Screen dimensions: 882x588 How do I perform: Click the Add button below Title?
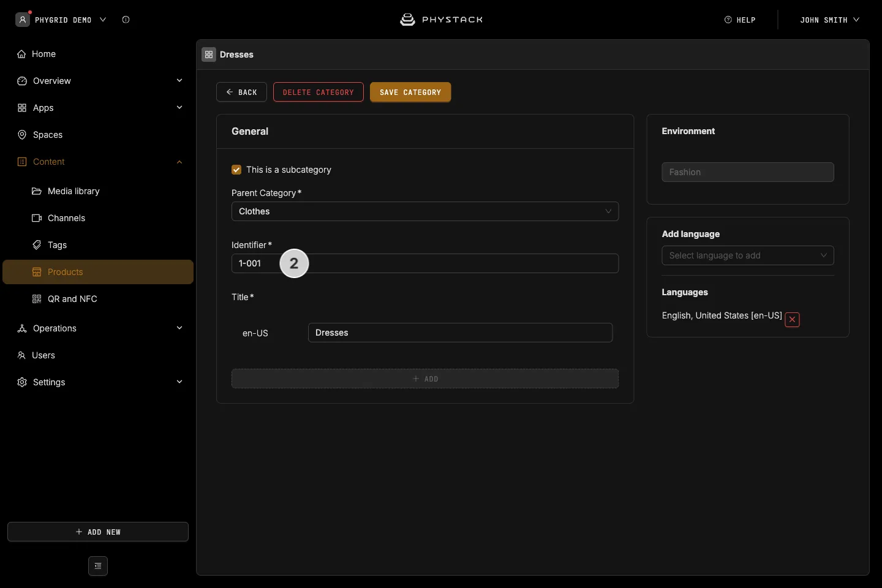point(425,379)
